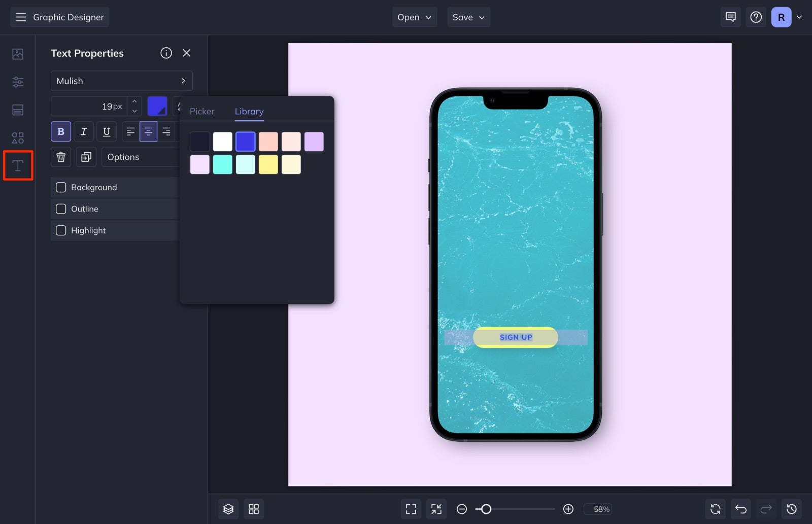This screenshot has height=524, width=812.
Task: Select the Images panel in the sidebar
Action: (18, 53)
